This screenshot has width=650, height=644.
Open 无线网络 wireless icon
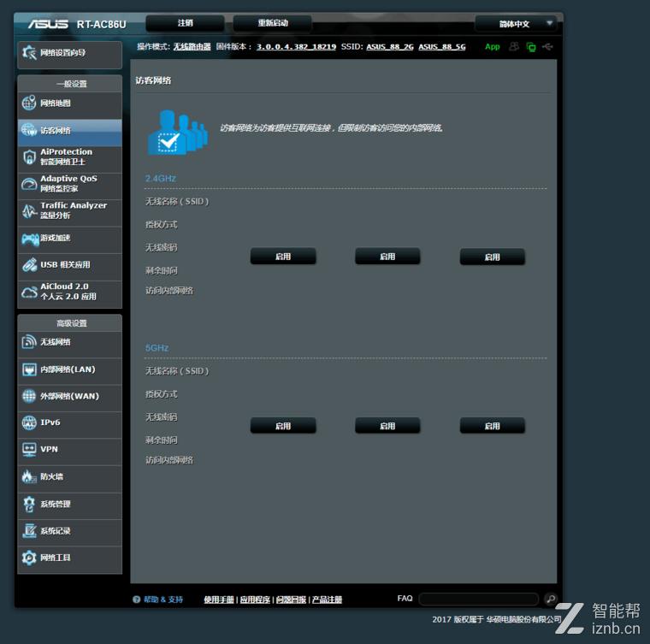click(29, 342)
